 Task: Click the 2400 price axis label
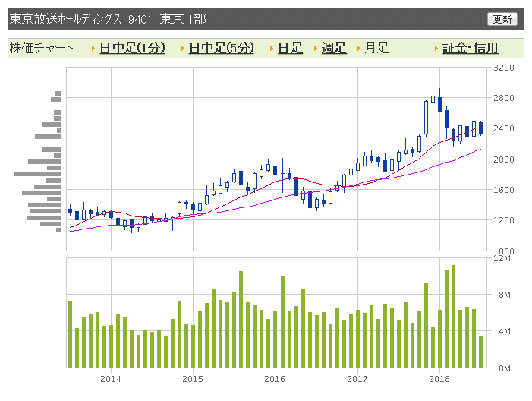[503, 128]
